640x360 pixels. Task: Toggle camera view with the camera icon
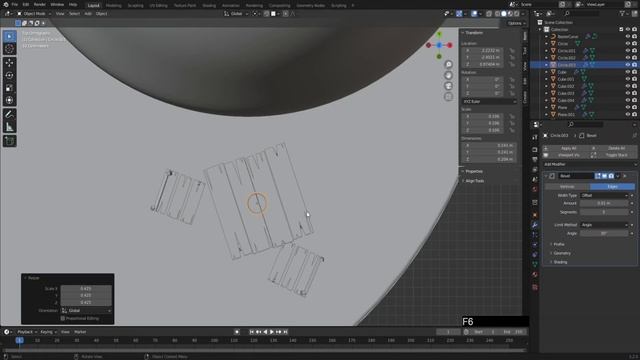coord(448,86)
